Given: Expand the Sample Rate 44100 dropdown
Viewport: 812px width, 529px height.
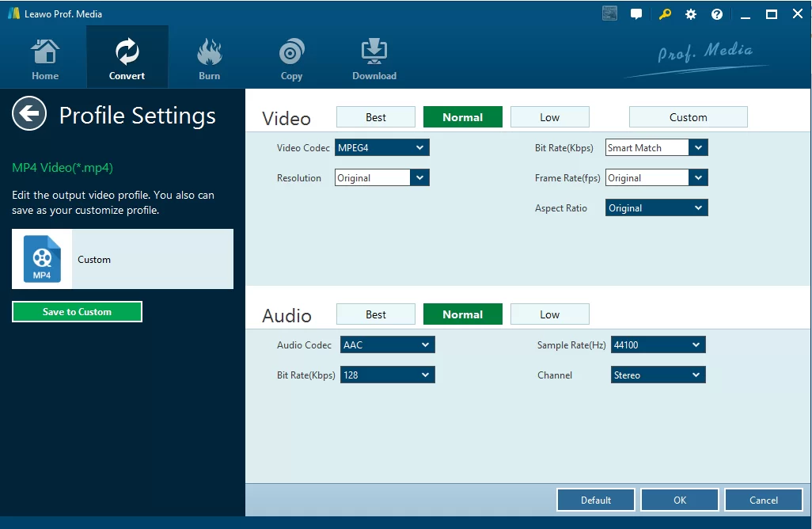Looking at the screenshot, I should click(x=658, y=345).
